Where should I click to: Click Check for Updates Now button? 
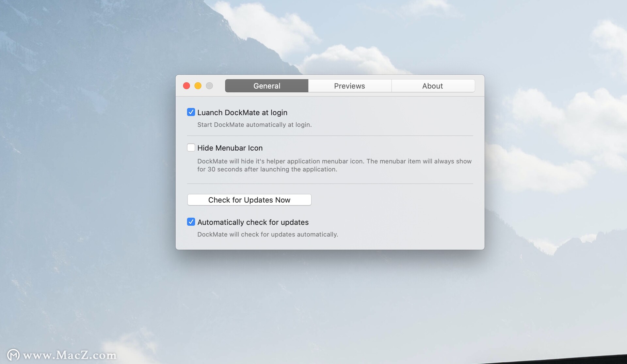point(249,200)
